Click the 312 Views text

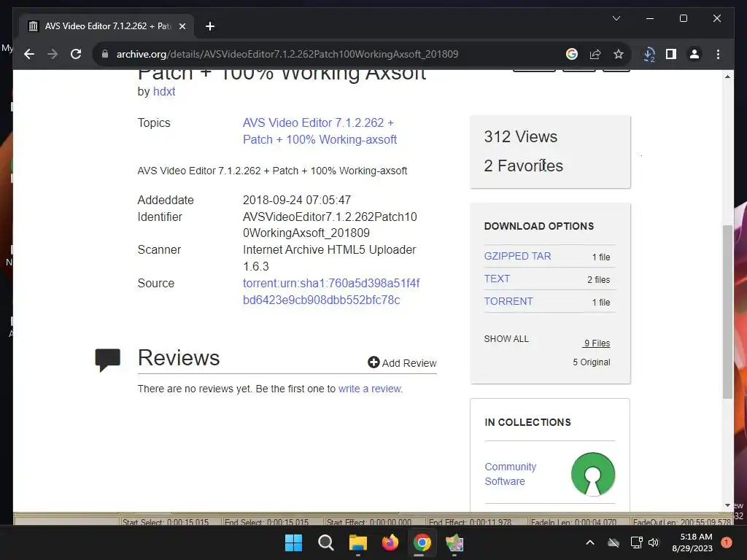(x=521, y=136)
